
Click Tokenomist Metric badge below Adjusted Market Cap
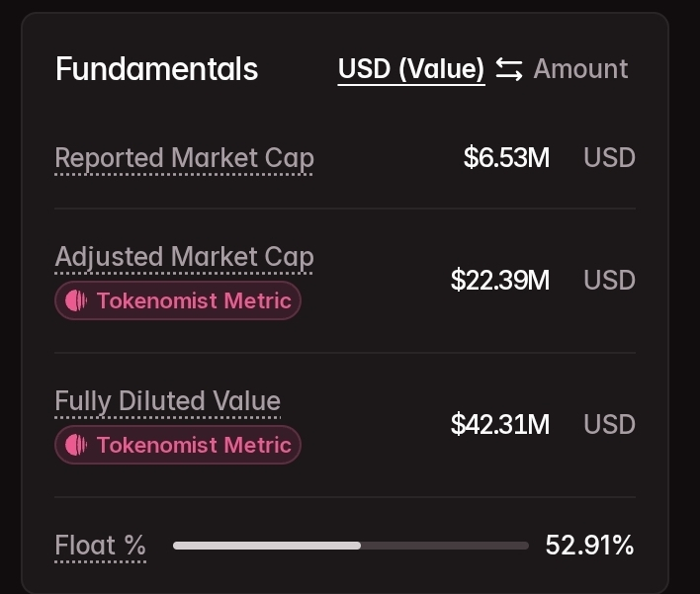click(178, 300)
